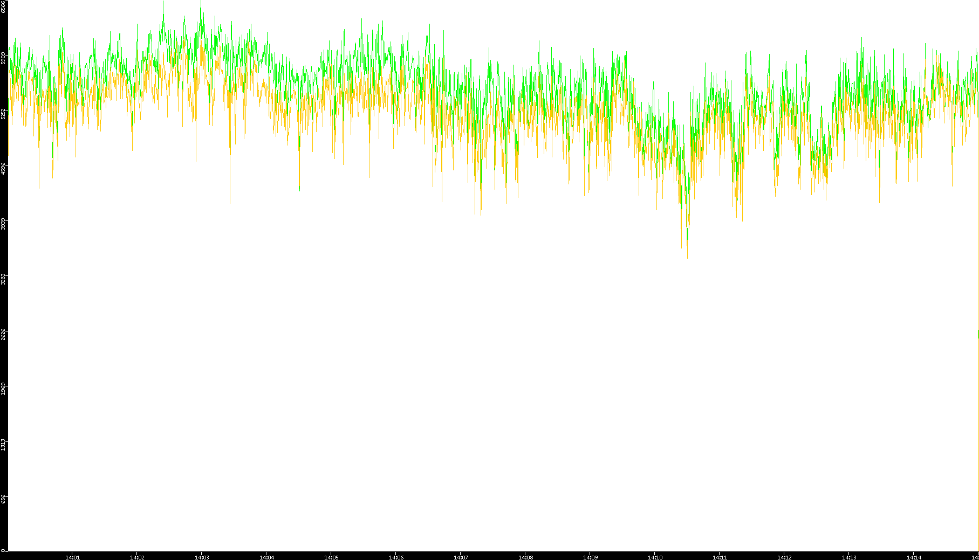Viewport: 979px width, 560px height.
Task: Click the 14:04 time axis label
Action: pyautogui.click(x=266, y=557)
